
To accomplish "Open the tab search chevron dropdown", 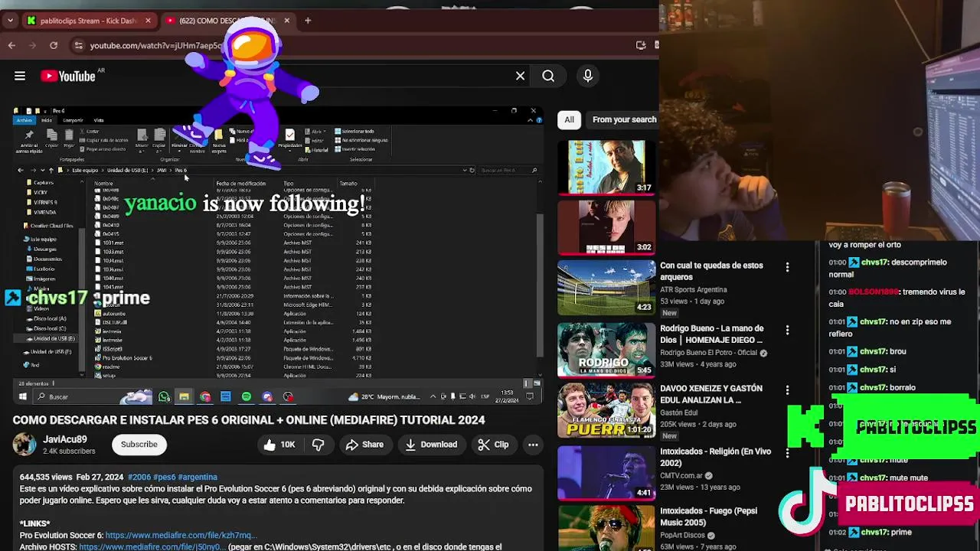I will pyautogui.click(x=10, y=21).
